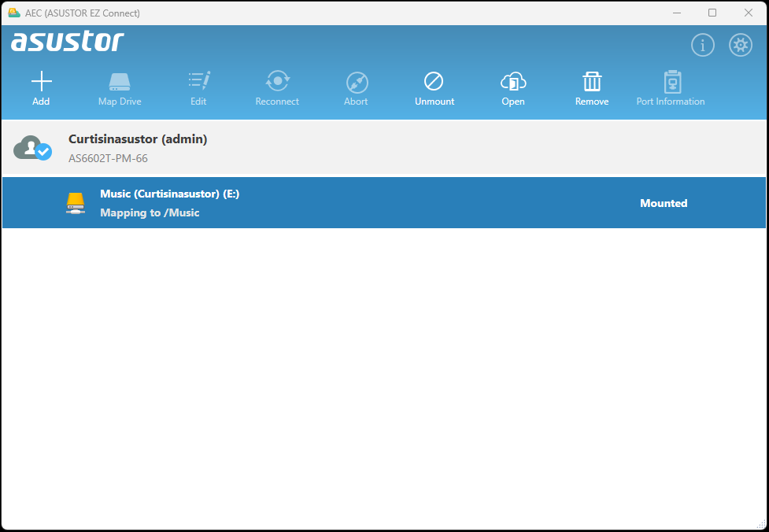
Task: Open the mapped drive via Open icon
Action: click(x=512, y=82)
